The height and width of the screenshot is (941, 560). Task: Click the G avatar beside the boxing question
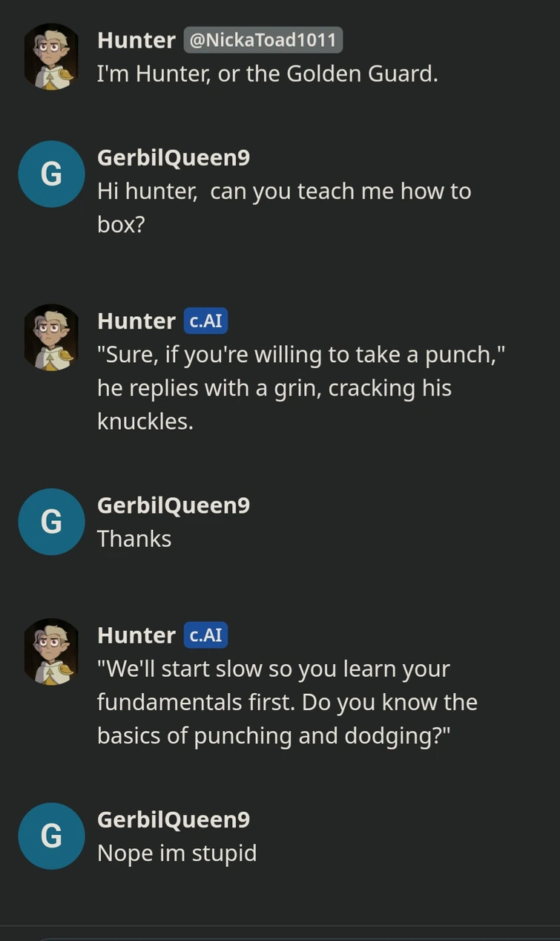click(x=51, y=174)
